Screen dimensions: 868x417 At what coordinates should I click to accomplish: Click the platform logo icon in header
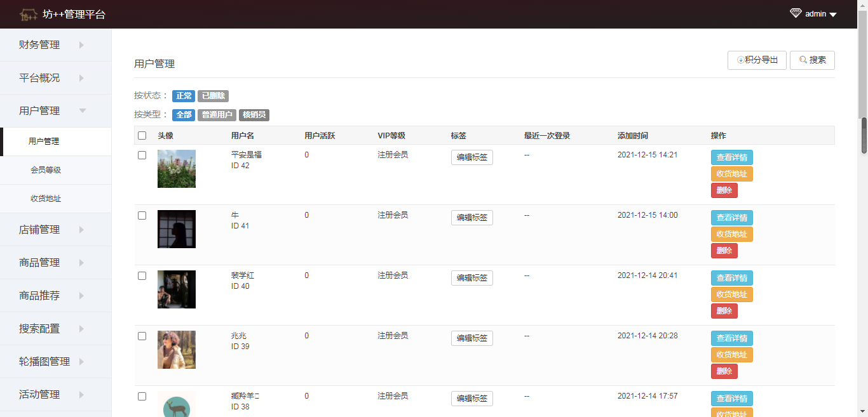coord(29,14)
